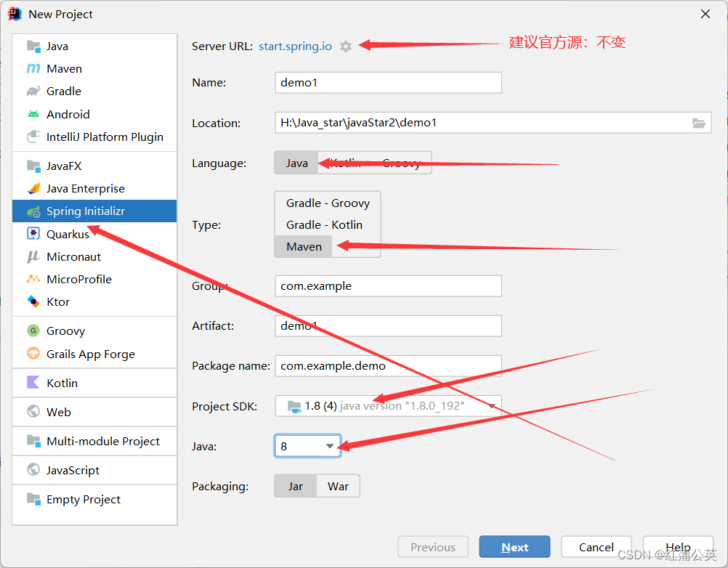Select Micronaut generator

point(94,256)
